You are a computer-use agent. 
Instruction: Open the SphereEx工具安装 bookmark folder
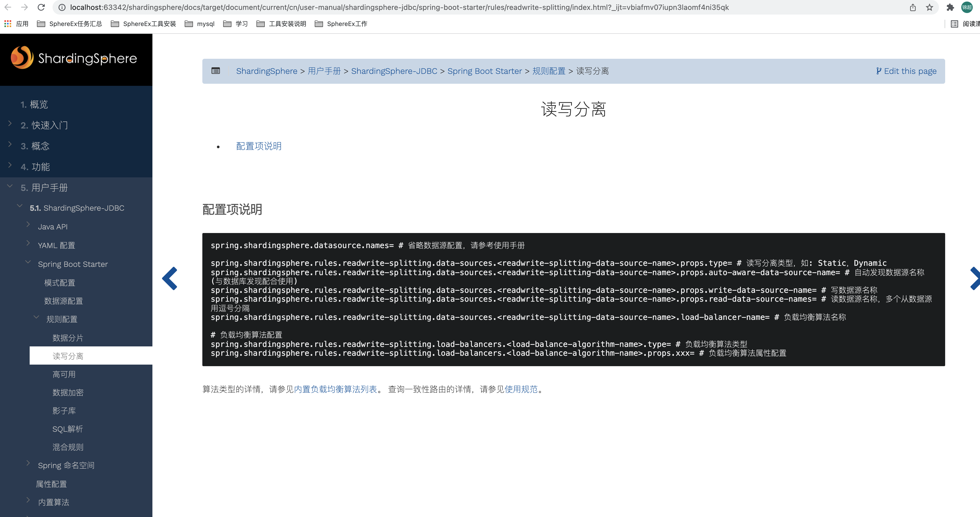click(x=143, y=24)
